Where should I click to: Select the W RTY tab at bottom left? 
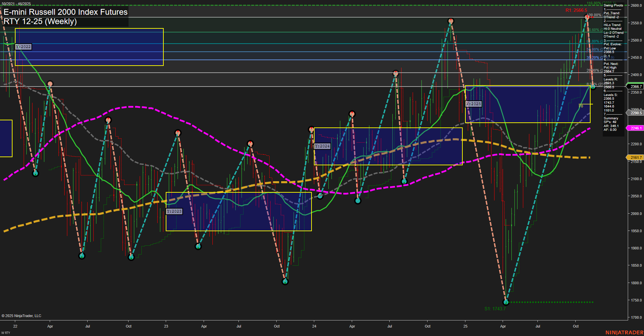5,333
